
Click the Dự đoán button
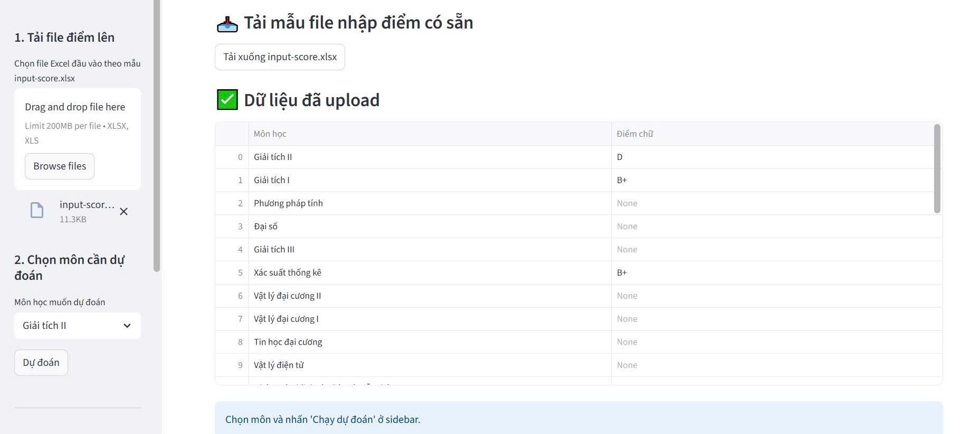[x=41, y=363]
